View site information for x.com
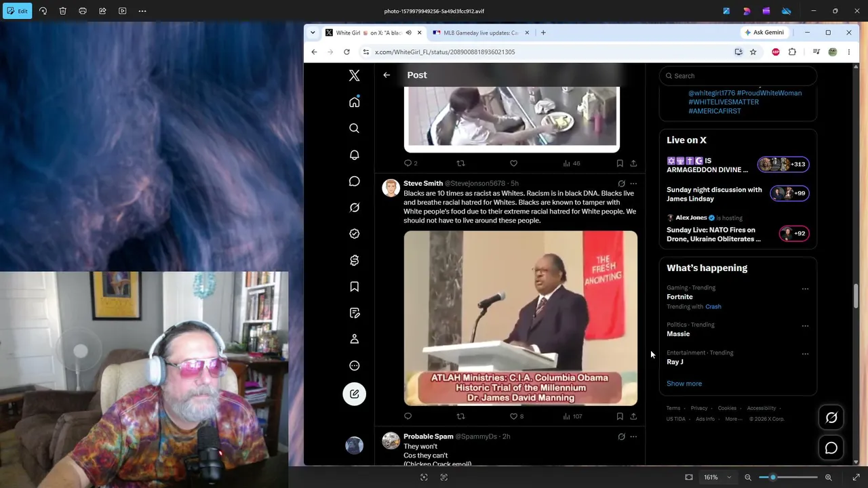Viewport: 868px width, 488px height. tap(366, 52)
